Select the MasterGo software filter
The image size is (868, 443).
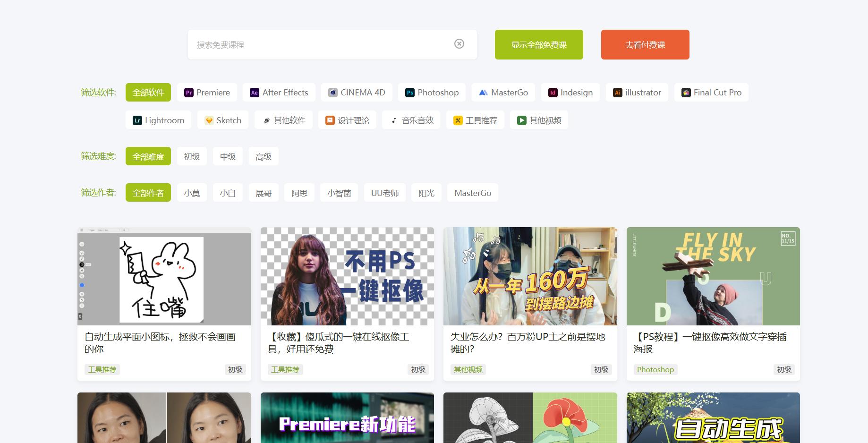(x=503, y=92)
